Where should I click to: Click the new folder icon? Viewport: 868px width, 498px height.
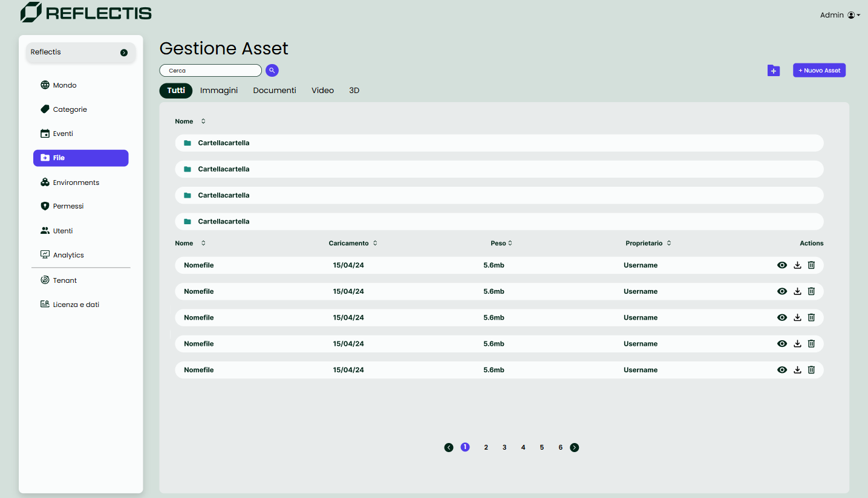coord(773,71)
